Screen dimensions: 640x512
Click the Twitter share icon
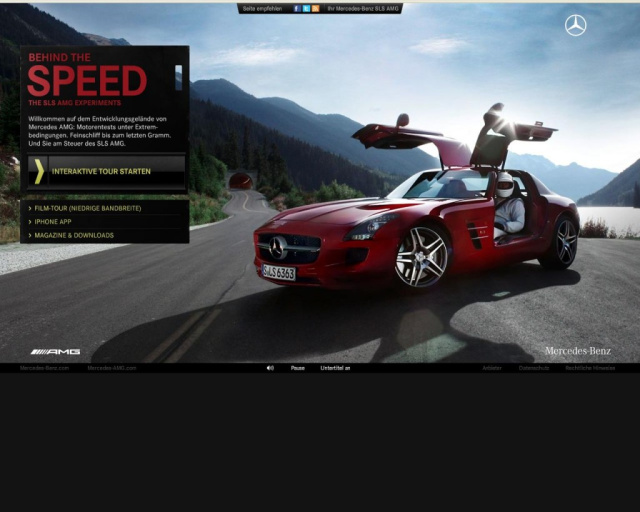click(x=306, y=8)
